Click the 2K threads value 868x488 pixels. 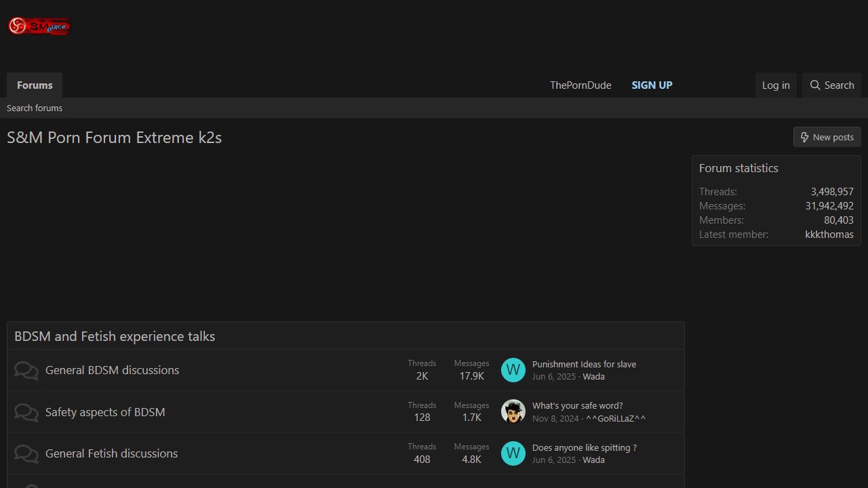tap(422, 376)
